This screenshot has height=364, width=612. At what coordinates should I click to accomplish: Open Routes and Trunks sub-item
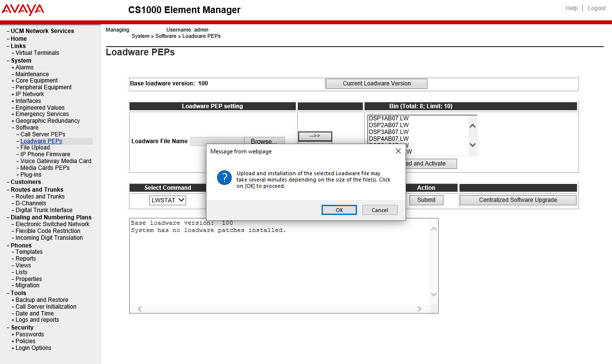click(x=40, y=197)
